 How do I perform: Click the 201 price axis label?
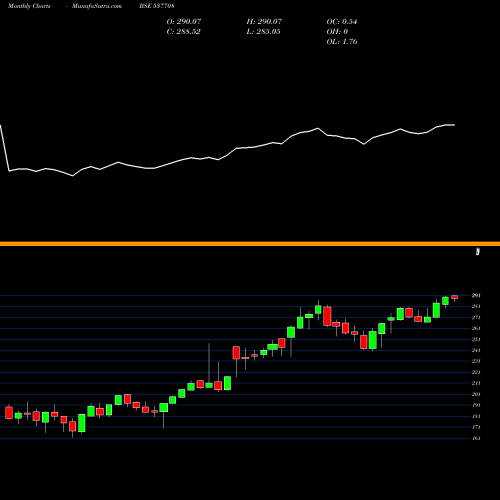click(476, 394)
